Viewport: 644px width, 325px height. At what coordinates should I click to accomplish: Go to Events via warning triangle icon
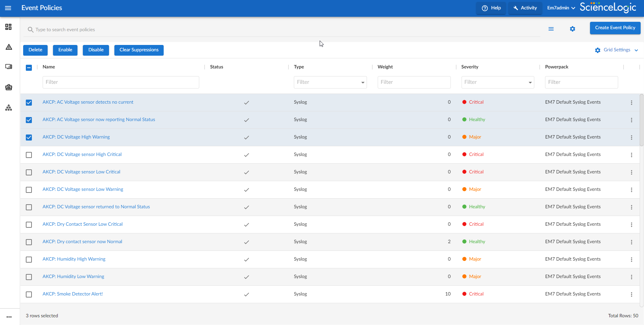click(x=9, y=47)
